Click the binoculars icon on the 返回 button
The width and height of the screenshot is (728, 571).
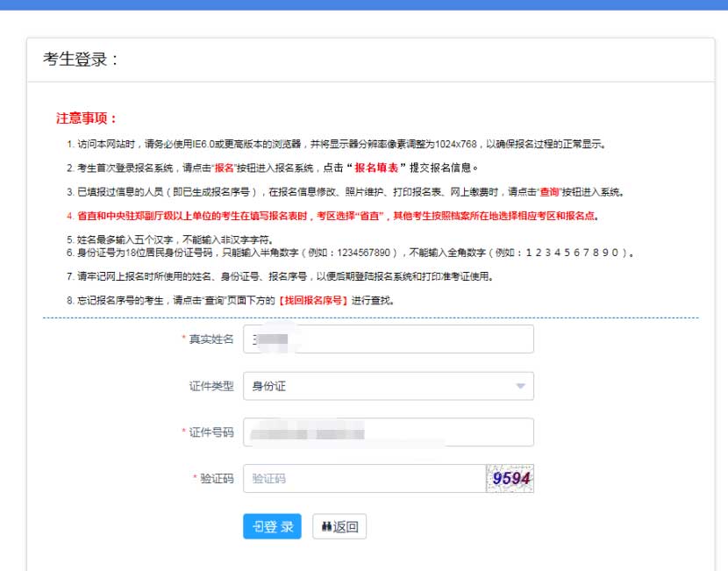pos(325,527)
